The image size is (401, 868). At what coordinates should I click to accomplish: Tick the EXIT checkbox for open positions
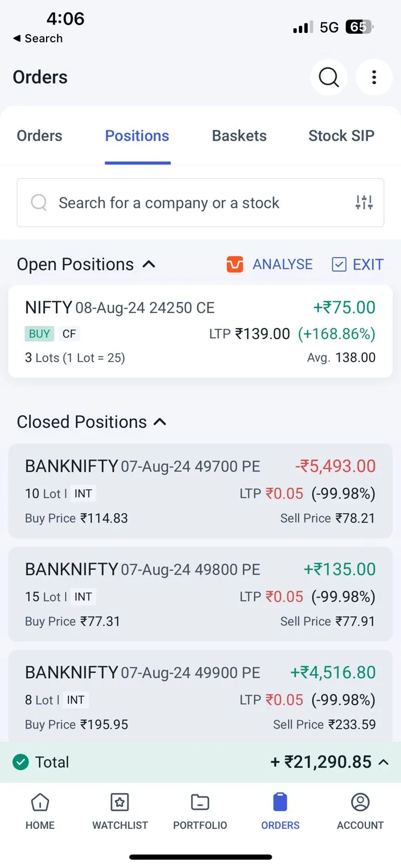coord(339,264)
